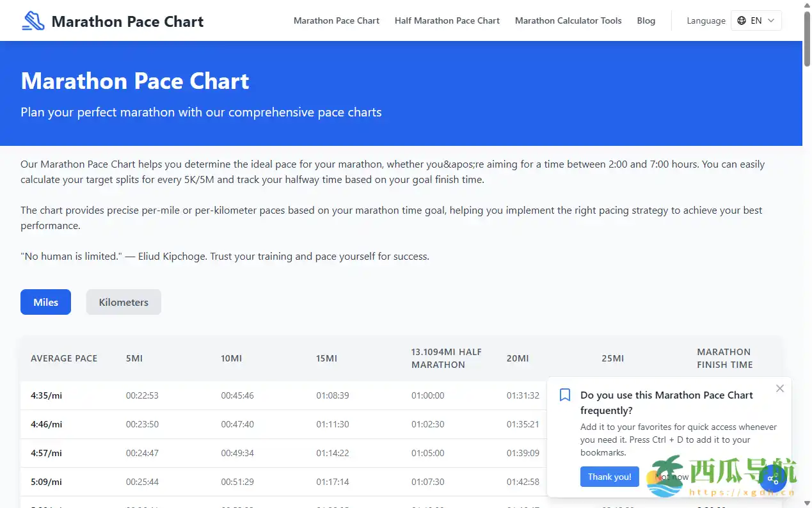Viewport: 812px width, 508px height.
Task: Go to the Blog section
Action: [646, 20]
